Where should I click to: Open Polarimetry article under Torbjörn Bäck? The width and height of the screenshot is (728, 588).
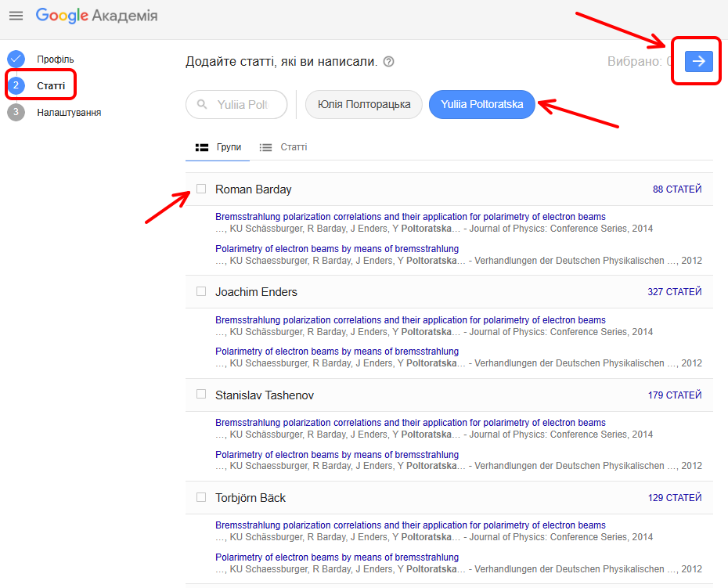337,557
